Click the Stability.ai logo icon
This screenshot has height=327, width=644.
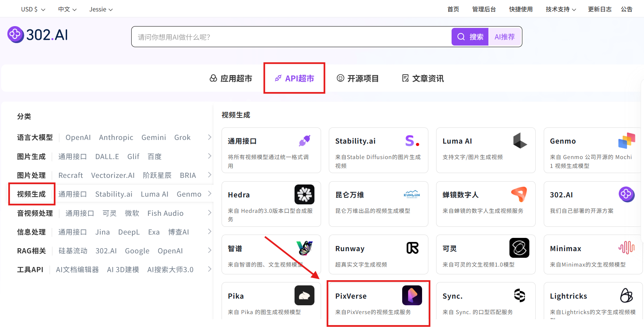tap(412, 141)
